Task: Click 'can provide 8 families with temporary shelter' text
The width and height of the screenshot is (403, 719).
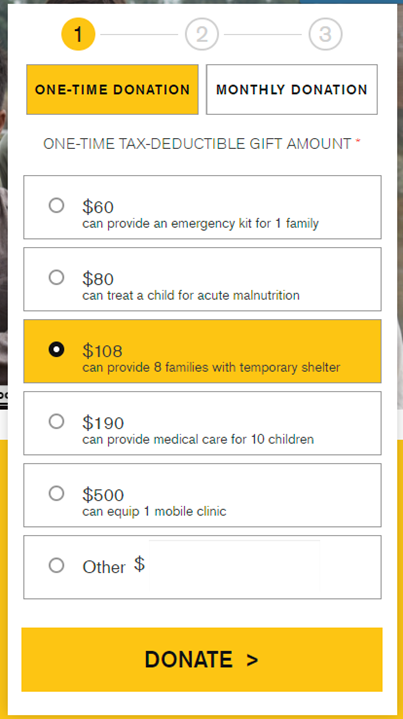Action: coord(211,367)
